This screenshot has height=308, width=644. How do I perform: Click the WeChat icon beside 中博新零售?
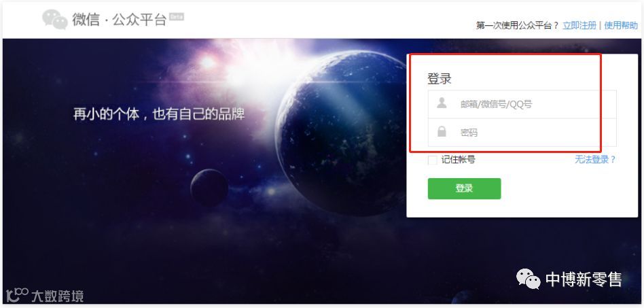(529, 279)
